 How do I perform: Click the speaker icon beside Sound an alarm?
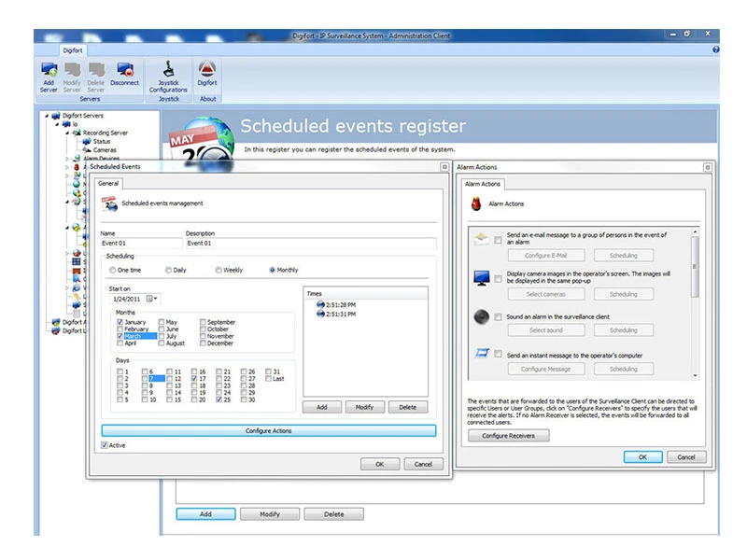481,316
